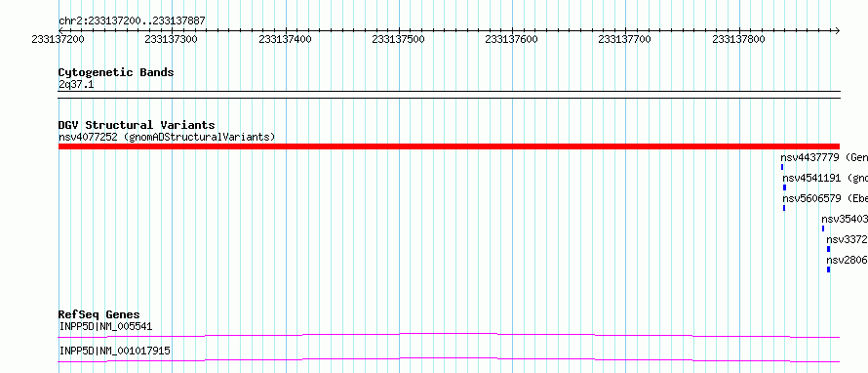Click the 2q37.1 band label

[76, 84]
